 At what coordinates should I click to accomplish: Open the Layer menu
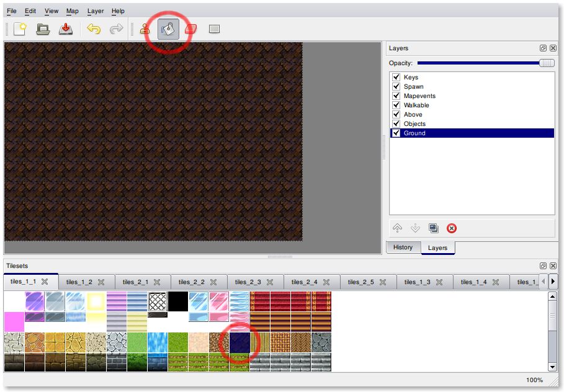96,11
